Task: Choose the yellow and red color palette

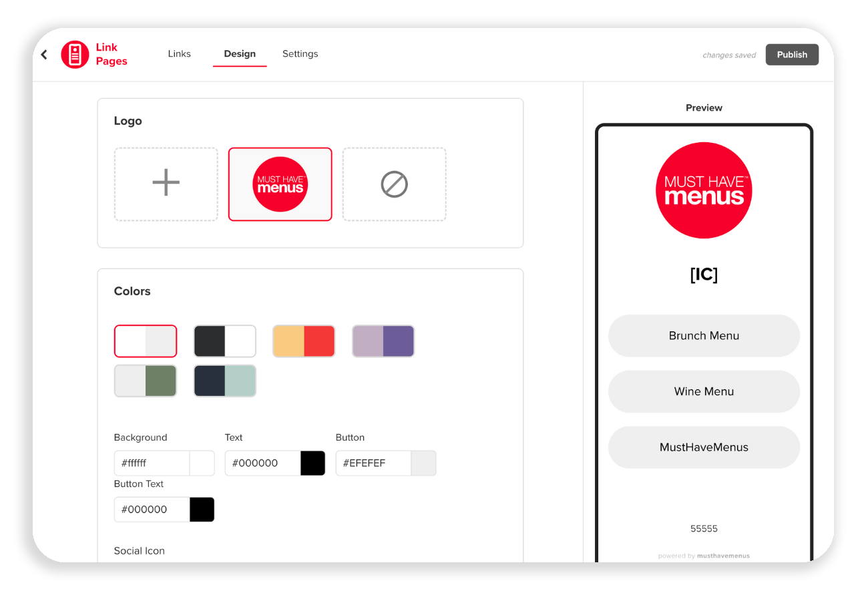Action: point(304,341)
